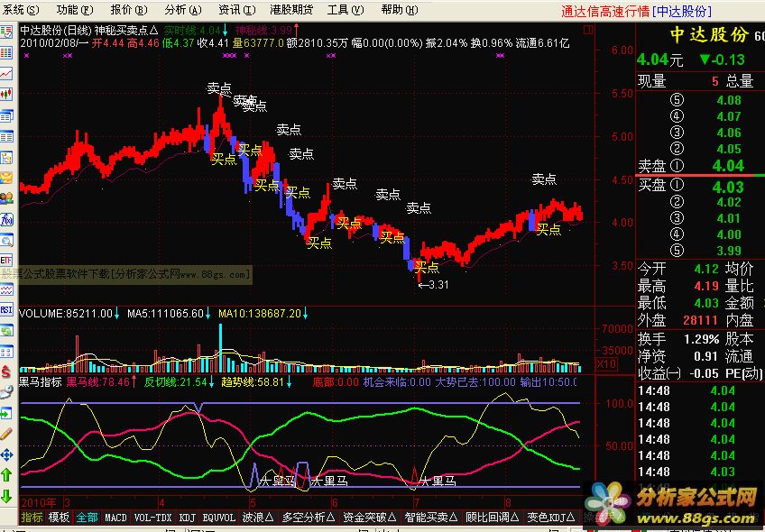765x532 pixels.
Task: Click the wavy lines indicator icon
Action: [6, 289]
